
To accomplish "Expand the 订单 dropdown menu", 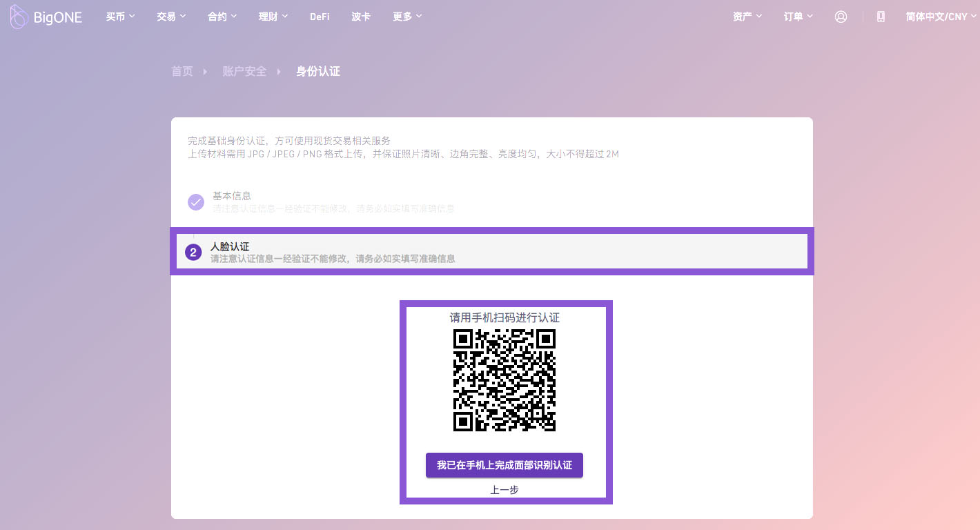I will tap(798, 17).
